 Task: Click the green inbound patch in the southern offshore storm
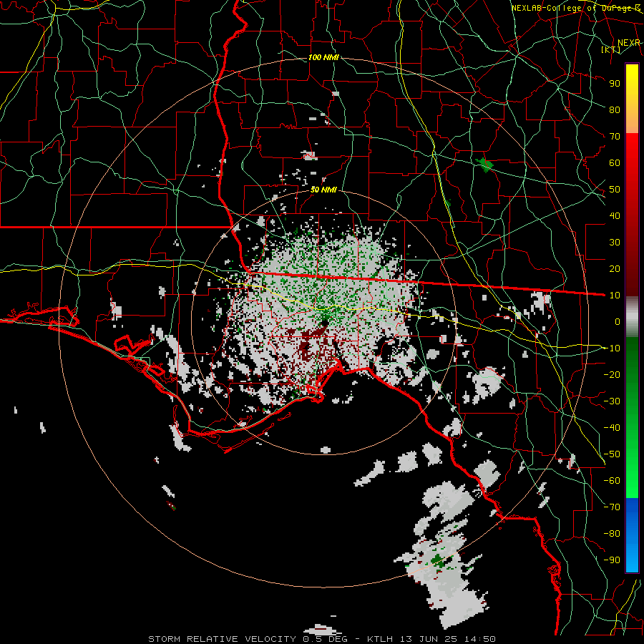pos(439,560)
